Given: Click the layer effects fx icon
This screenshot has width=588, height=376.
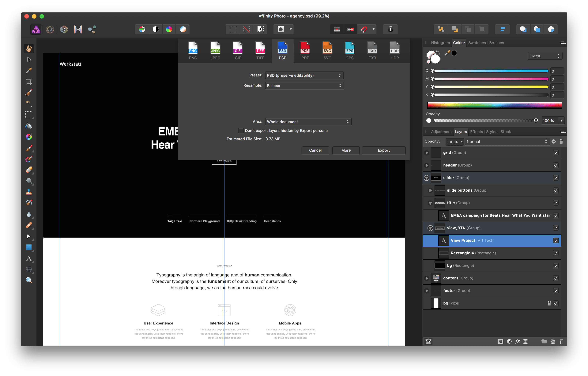Looking at the screenshot, I should coord(517,342).
